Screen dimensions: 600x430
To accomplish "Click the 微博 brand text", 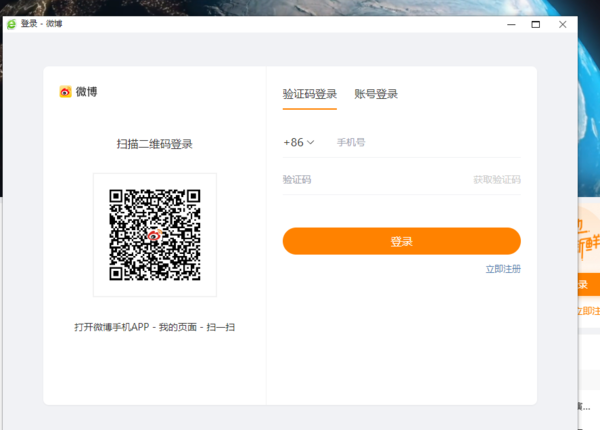I will (86, 92).
